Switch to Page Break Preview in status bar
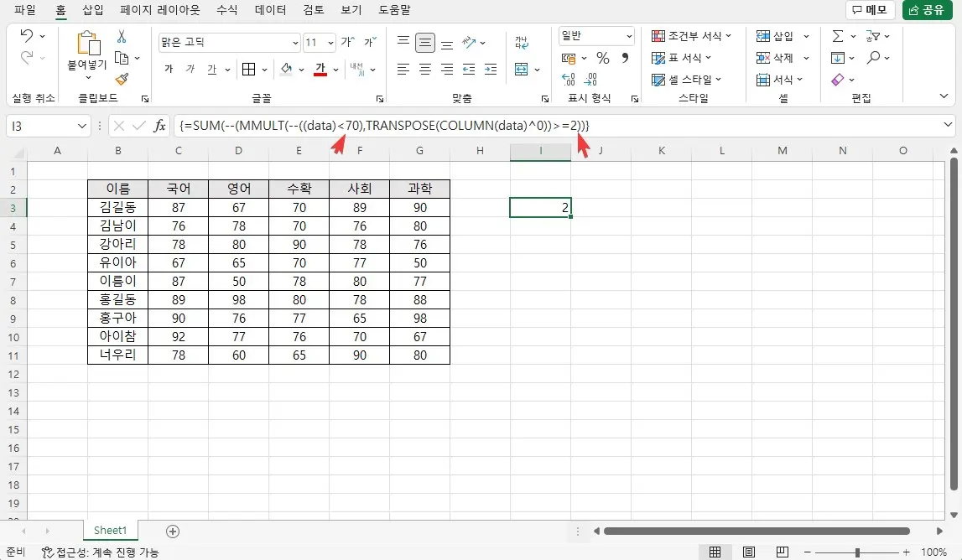Screen dimensions: 962x560 tap(782, 552)
